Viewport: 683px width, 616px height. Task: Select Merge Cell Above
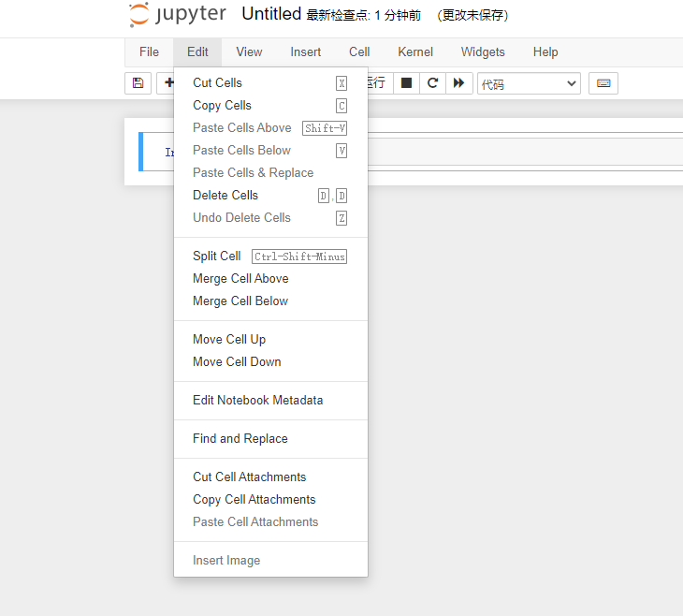pyautogui.click(x=270, y=279)
